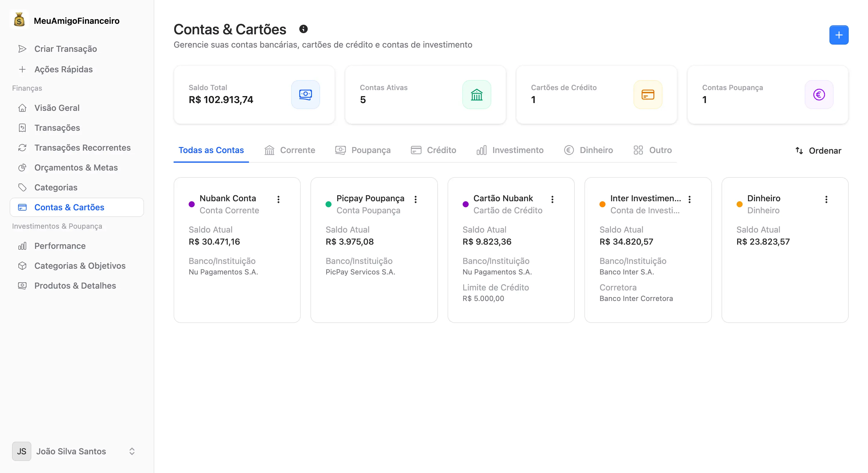Click the money bag app logo

point(19,20)
